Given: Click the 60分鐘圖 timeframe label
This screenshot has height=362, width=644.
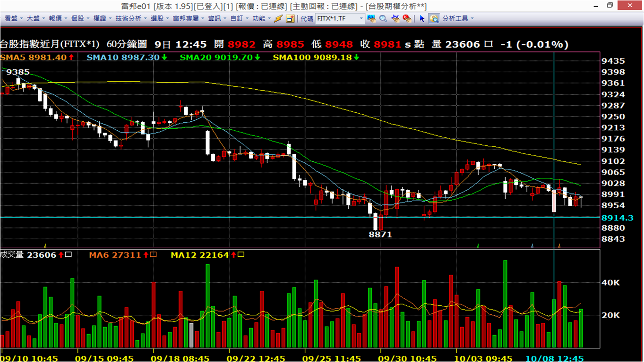Looking at the screenshot, I should coord(128,44).
